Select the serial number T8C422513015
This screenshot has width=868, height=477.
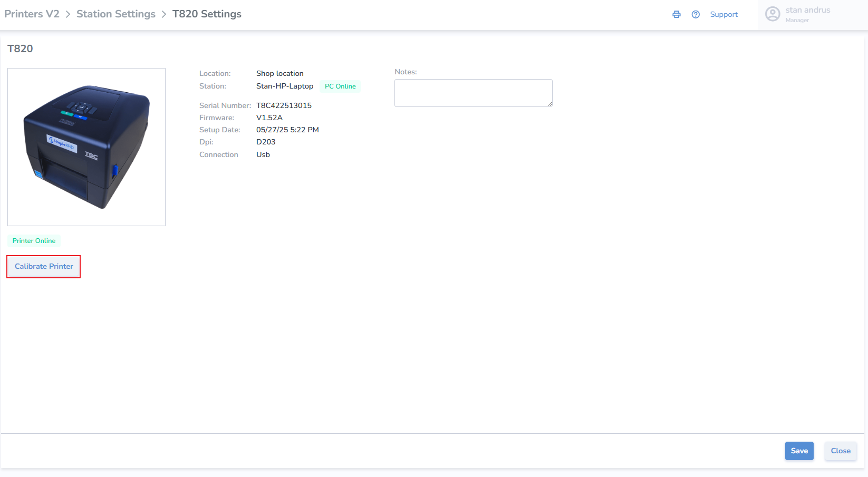click(284, 105)
